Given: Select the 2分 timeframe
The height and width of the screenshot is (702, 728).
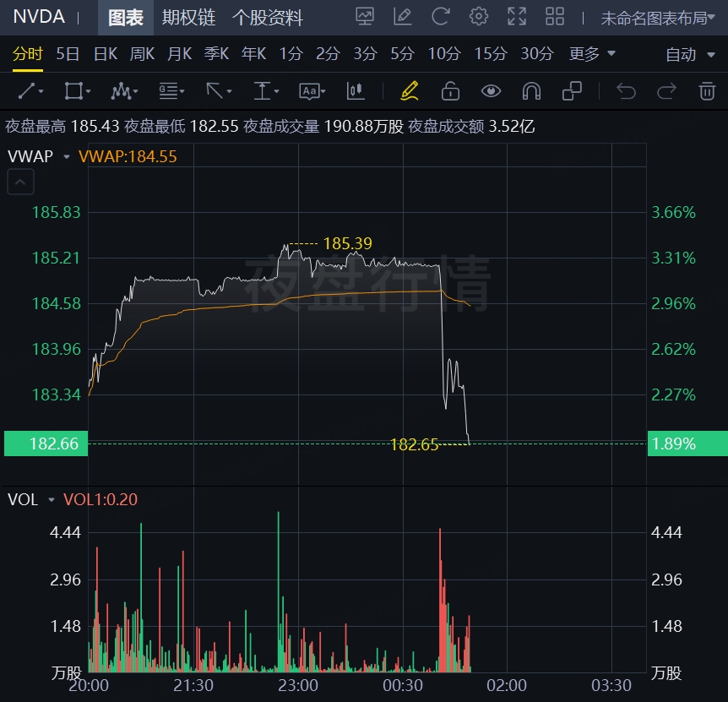Looking at the screenshot, I should pyautogui.click(x=329, y=54).
